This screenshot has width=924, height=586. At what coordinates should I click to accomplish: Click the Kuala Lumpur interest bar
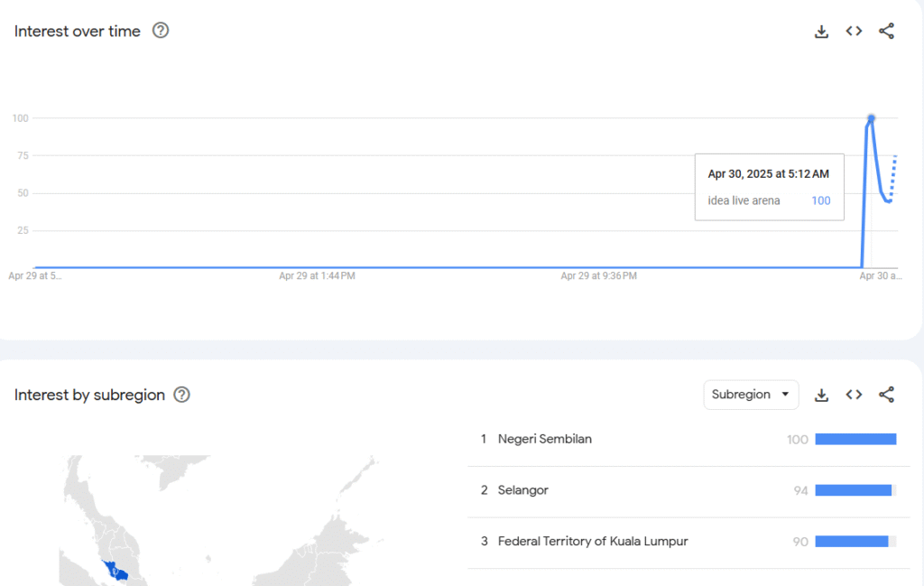(855, 541)
